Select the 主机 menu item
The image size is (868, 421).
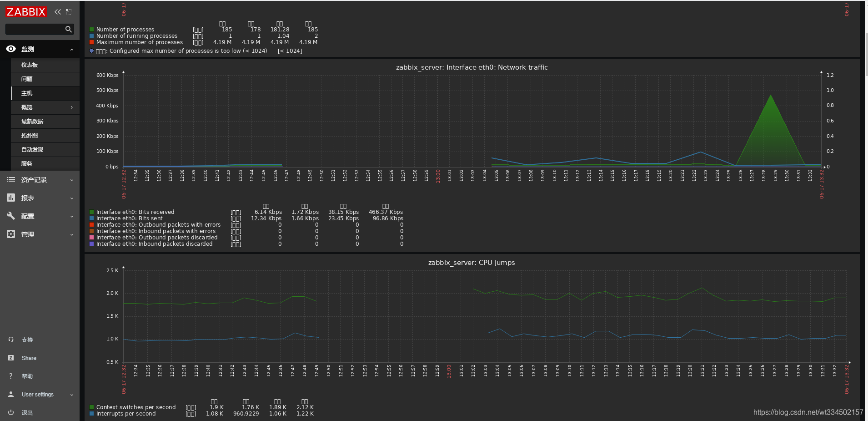[45, 93]
